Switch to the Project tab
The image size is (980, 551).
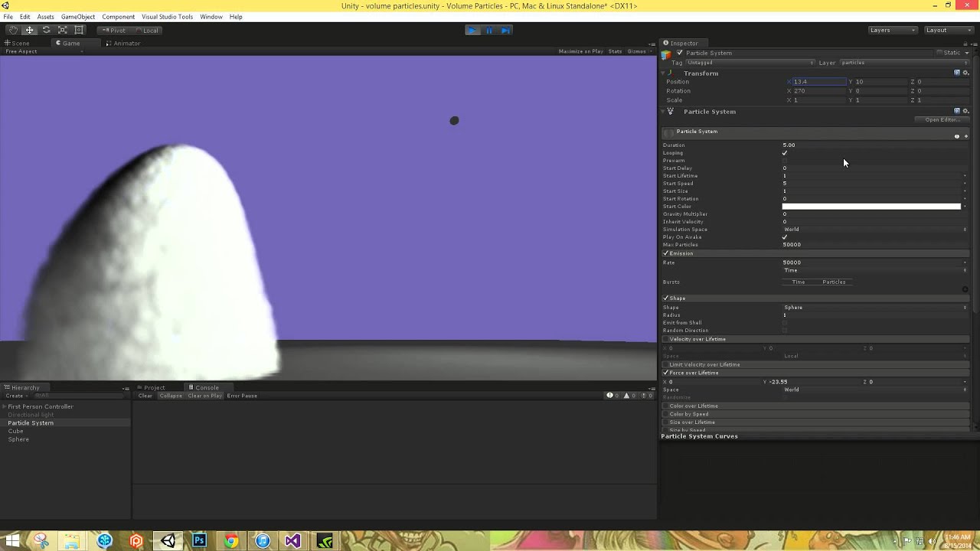coord(151,387)
